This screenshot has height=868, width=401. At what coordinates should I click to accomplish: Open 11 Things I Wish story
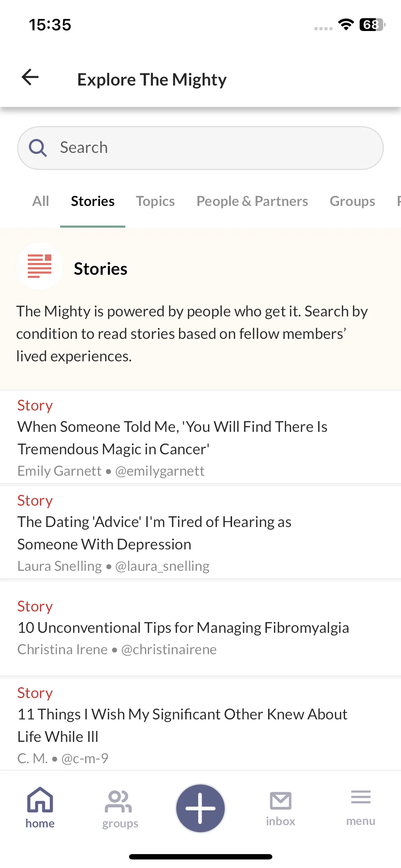pos(200,725)
